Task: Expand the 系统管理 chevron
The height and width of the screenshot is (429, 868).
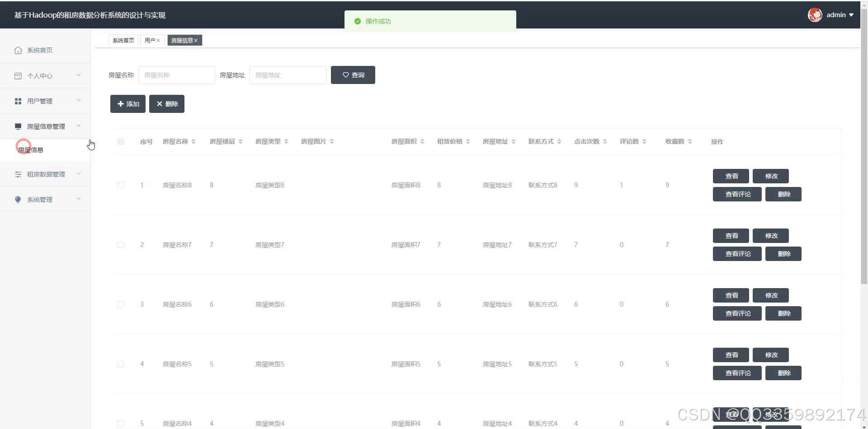Action: 79,199
